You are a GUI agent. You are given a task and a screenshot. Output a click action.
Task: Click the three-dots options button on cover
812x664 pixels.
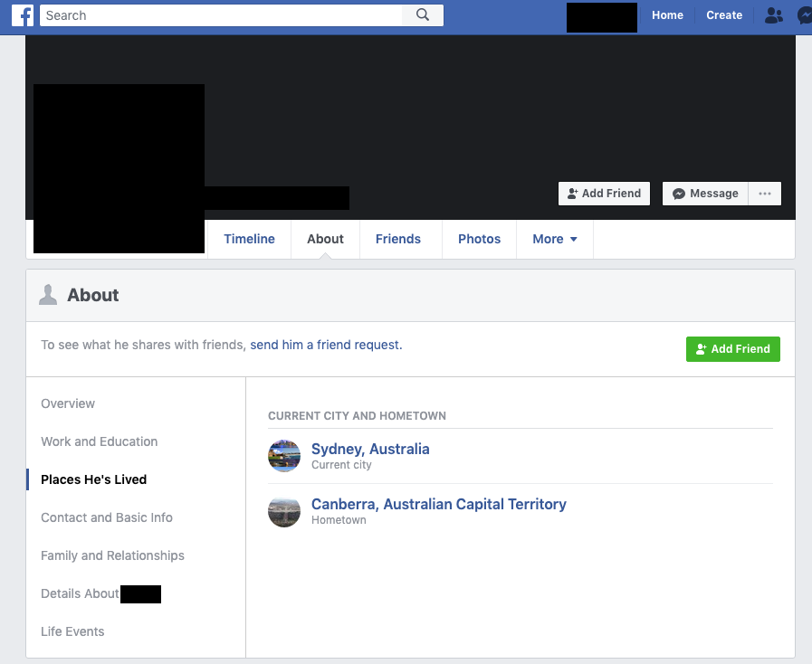click(x=765, y=194)
